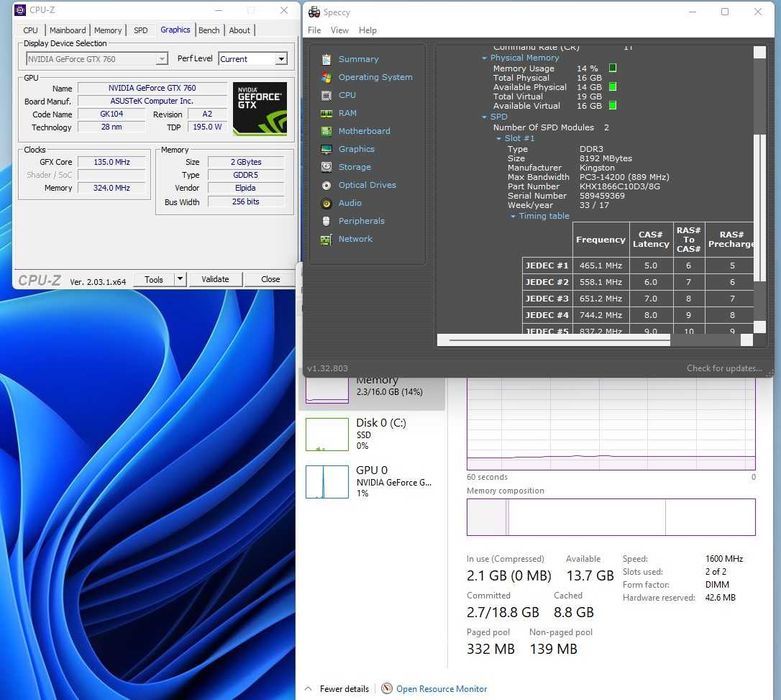
Task: Click the Audio speaker icon in Speccy
Action: pos(326,203)
